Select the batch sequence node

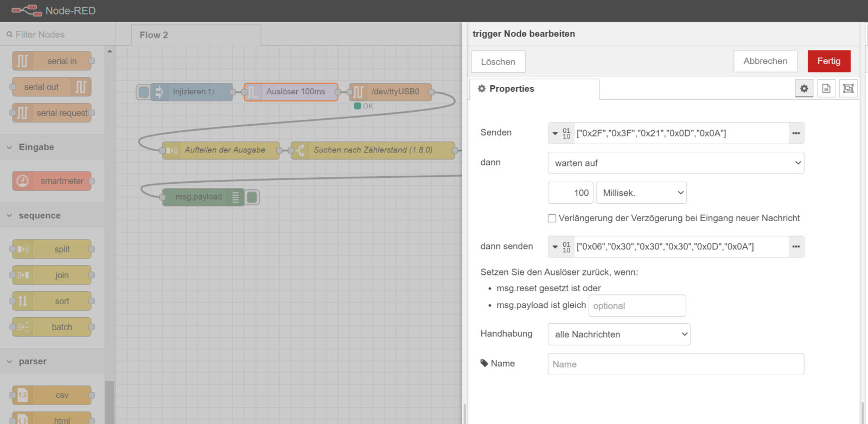(52, 327)
